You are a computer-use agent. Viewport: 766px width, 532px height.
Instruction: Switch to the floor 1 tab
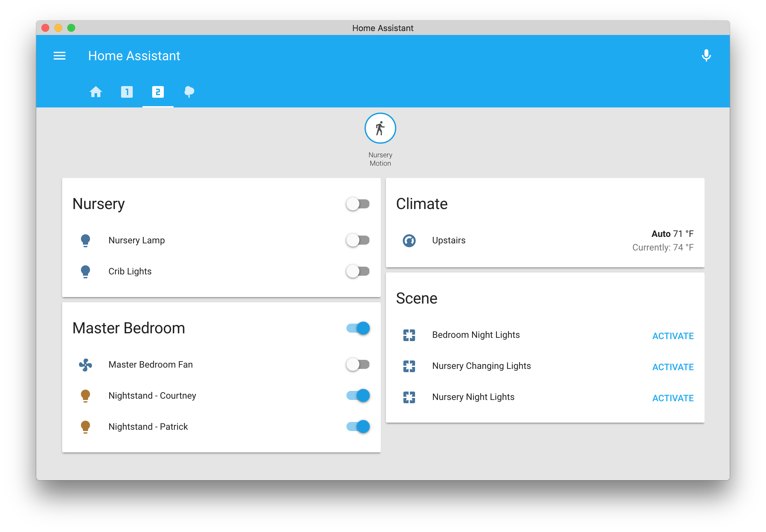point(127,92)
